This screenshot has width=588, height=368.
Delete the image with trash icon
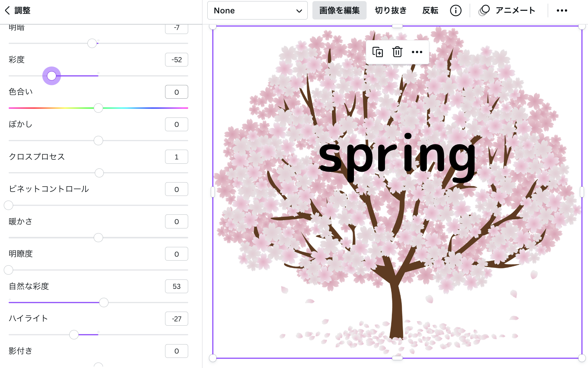(397, 52)
